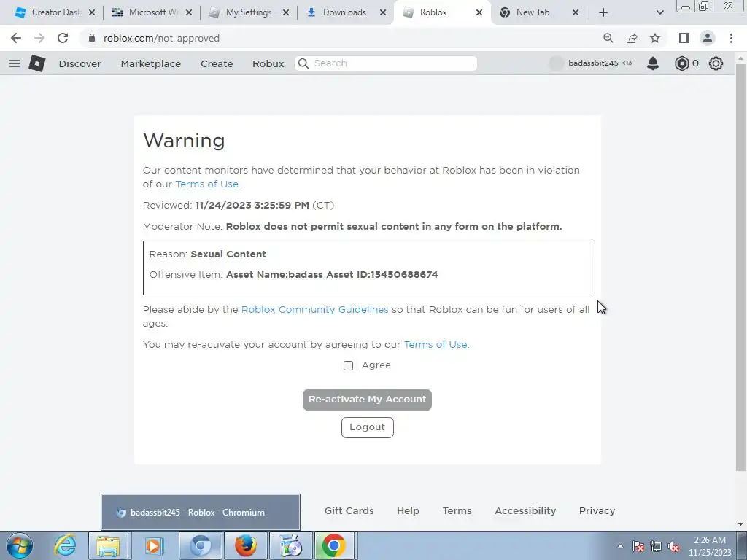Open first Terms of Use link
The image size is (747, 560).
206,184
